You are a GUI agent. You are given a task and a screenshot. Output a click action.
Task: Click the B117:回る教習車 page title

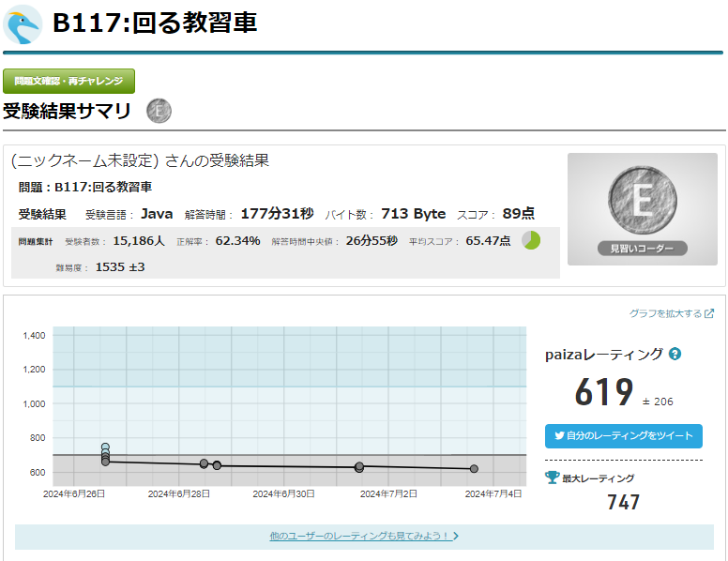coord(155,23)
